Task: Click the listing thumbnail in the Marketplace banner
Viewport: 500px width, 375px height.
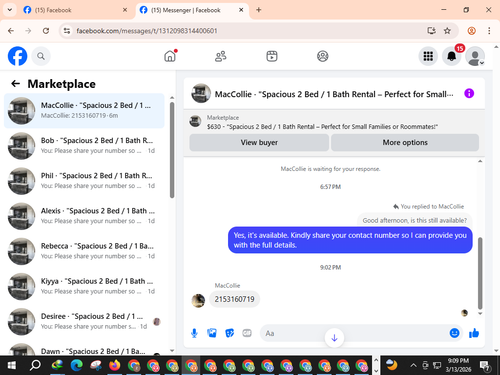Action: (195, 121)
